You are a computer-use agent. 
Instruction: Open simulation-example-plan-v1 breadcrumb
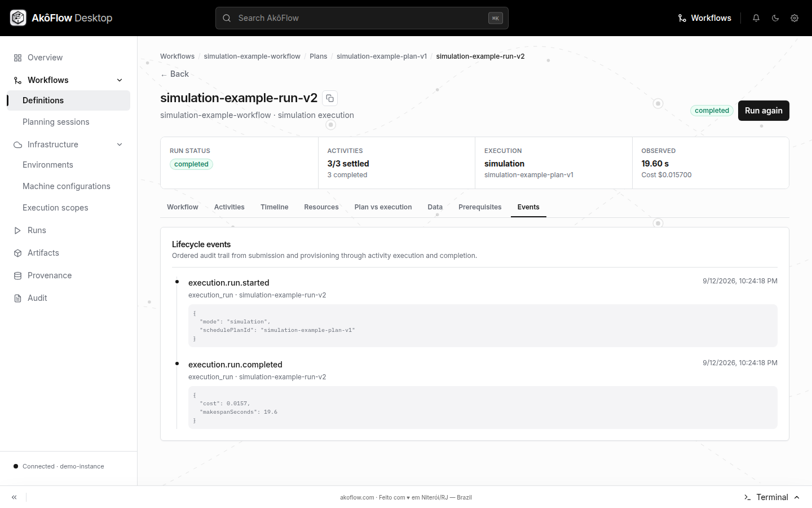382,56
